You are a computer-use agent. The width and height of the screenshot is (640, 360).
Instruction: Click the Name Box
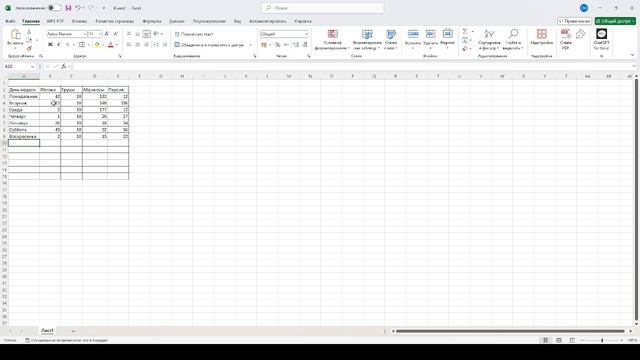[x=18, y=66]
